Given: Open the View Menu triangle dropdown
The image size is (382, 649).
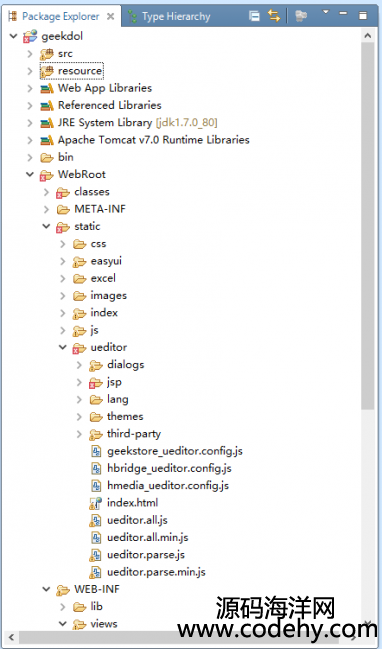Looking at the screenshot, I should 325,12.
